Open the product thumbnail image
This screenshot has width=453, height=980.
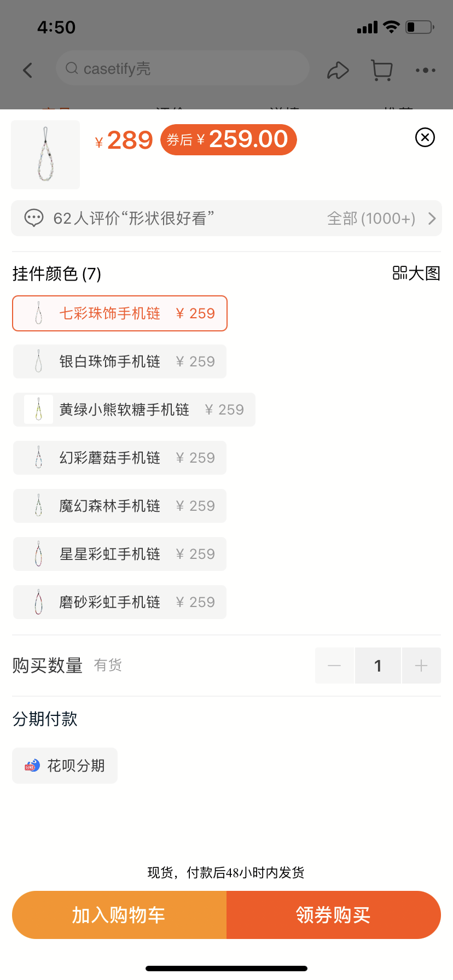[x=45, y=155]
